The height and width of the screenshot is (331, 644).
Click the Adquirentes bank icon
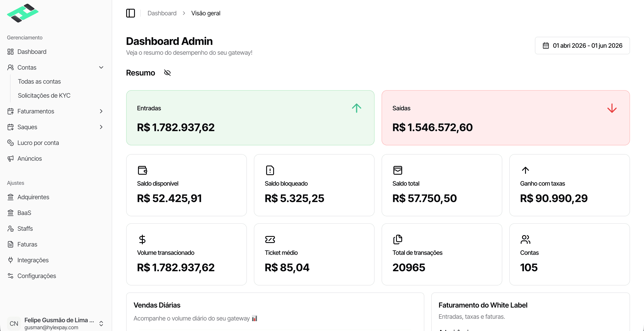(x=10, y=197)
